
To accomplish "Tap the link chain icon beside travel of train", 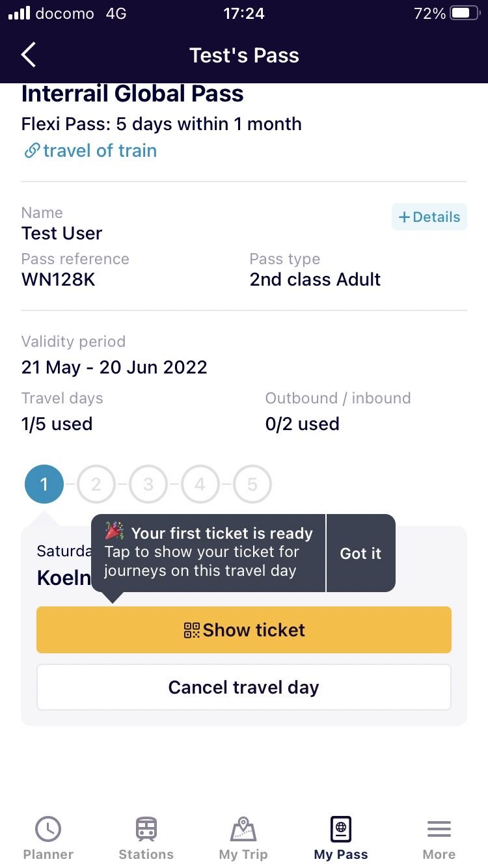I will tap(31, 151).
